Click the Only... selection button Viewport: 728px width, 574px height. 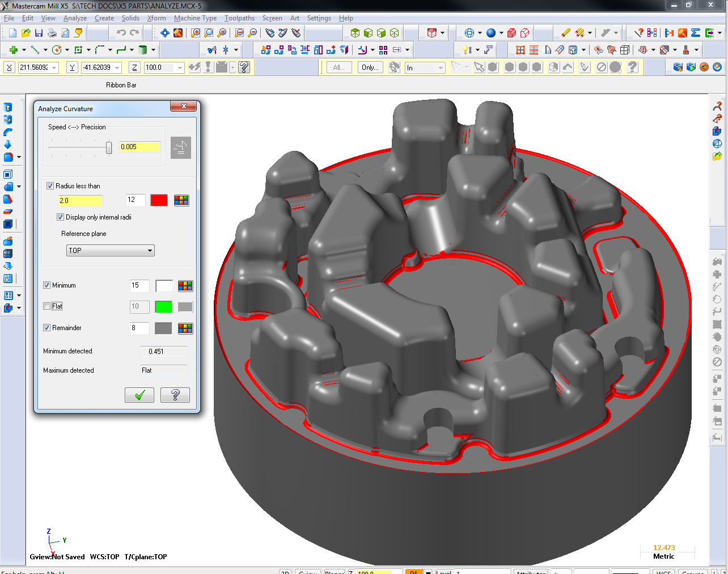coord(370,67)
